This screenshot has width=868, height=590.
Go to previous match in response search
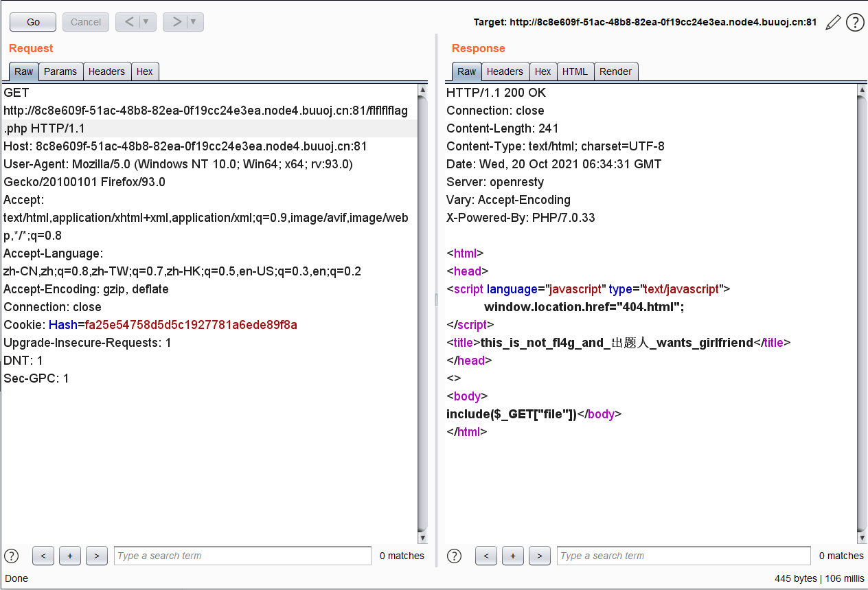tap(486, 556)
